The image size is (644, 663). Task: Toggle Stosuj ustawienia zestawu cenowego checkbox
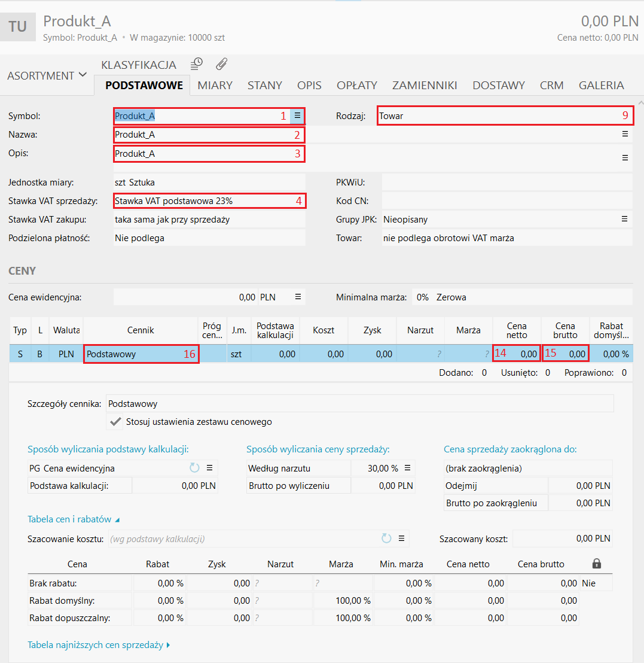(x=115, y=422)
